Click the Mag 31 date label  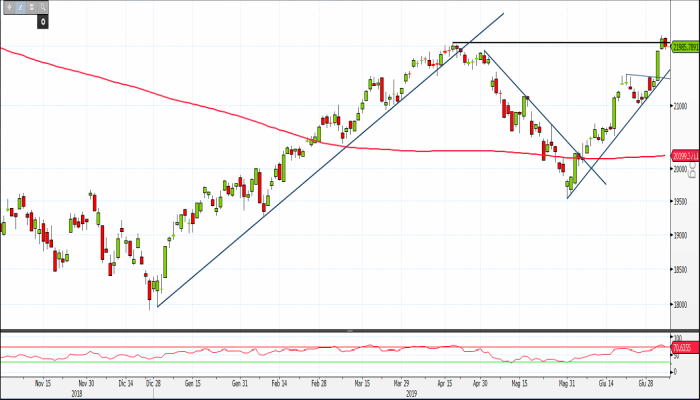click(567, 383)
